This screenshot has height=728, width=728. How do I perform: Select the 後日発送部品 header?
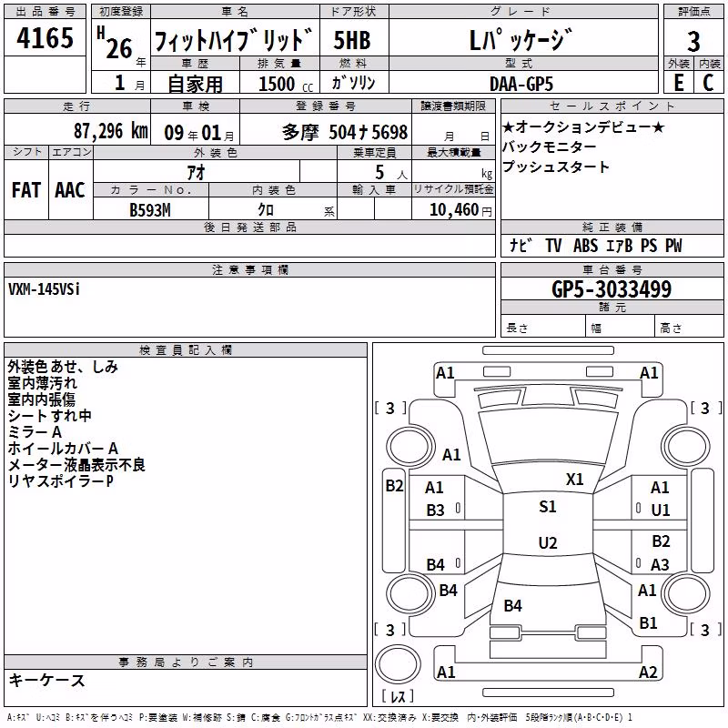(x=249, y=227)
